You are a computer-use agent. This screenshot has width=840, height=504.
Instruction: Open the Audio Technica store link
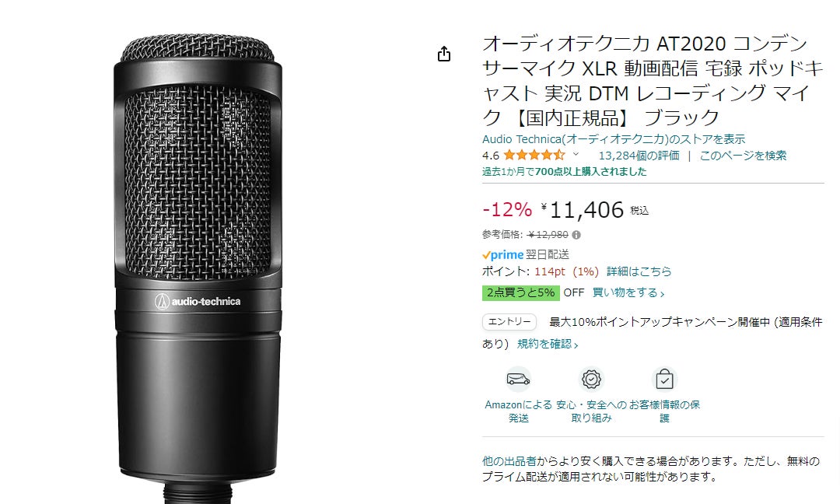click(x=614, y=139)
